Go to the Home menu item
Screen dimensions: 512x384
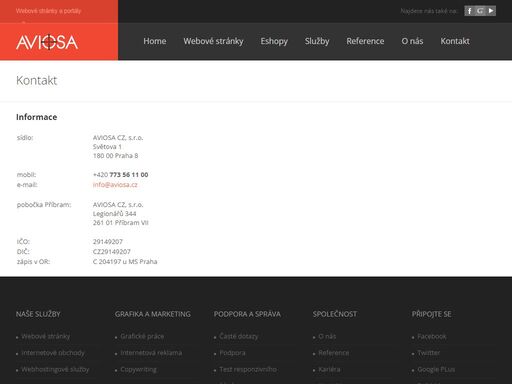[155, 41]
